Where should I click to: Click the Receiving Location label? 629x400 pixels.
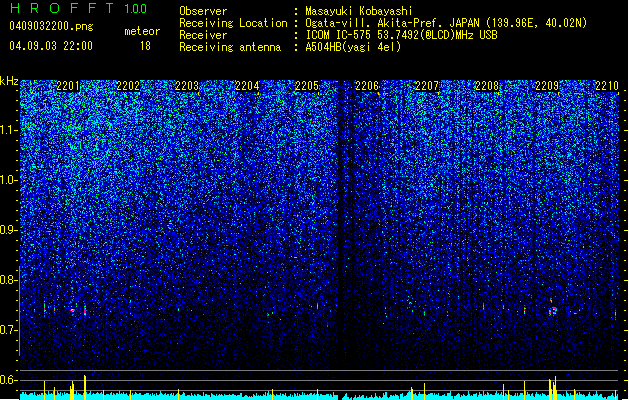click(x=233, y=23)
